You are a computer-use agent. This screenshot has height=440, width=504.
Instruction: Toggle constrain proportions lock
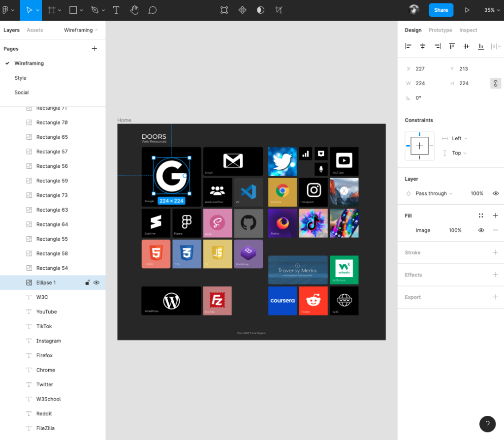pyautogui.click(x=495, y=83)
